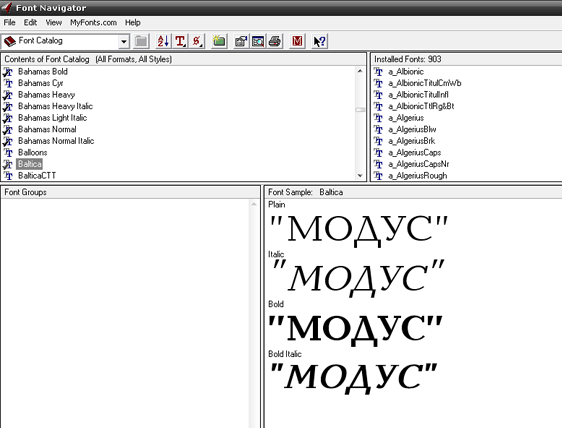Toggle install icon beside Bahamas Cyr
Image resolution: width=562 pixels, height=428 pixels.
[x=8, y=84]
